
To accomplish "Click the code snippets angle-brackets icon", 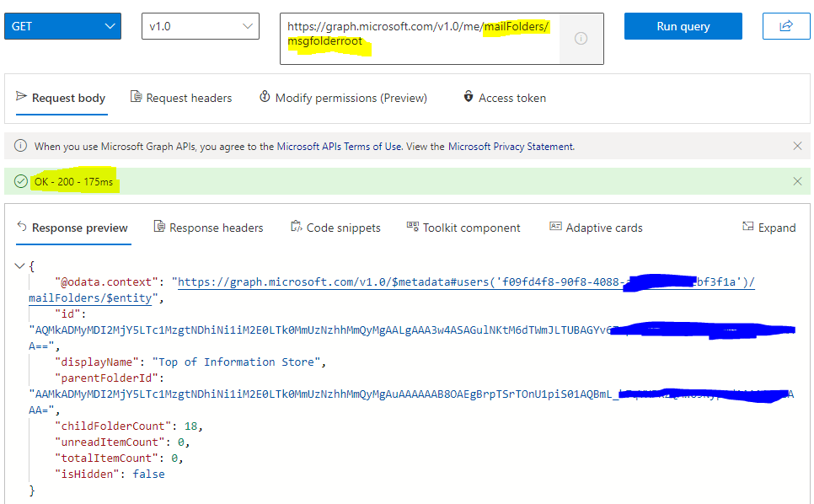I will (297, 227).
